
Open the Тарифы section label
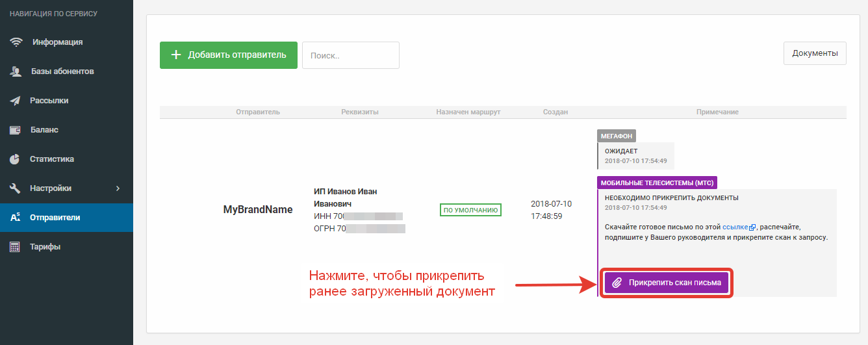tap(45, 247)
